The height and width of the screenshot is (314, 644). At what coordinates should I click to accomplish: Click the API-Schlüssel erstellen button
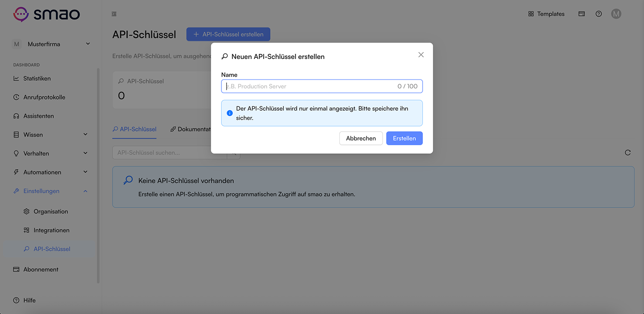click(228, 35)
